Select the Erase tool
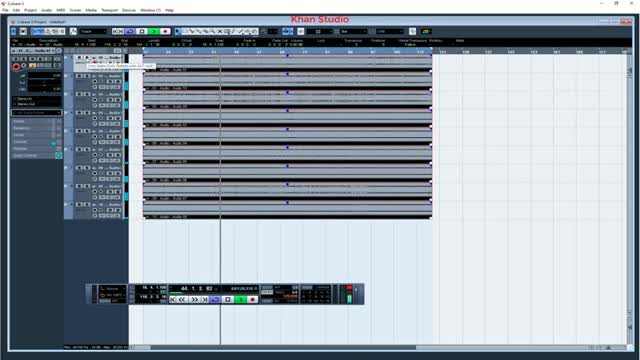The width and height of the screenshot is (640, 360). point(205,31)
